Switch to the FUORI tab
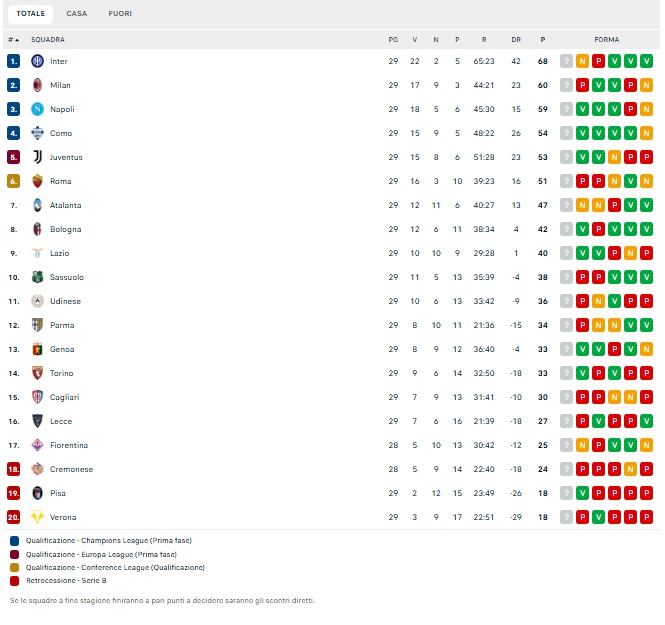 point(120,14)
